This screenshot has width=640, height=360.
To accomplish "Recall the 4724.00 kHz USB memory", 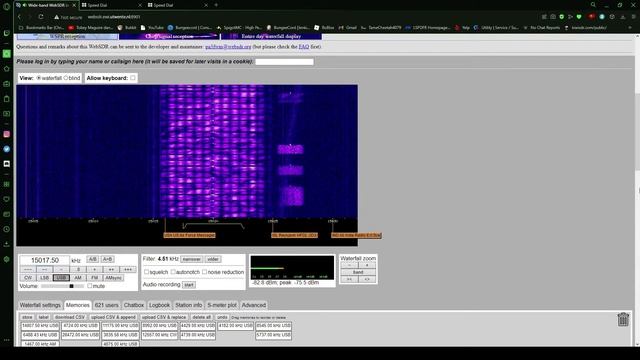I will point(80,326).
